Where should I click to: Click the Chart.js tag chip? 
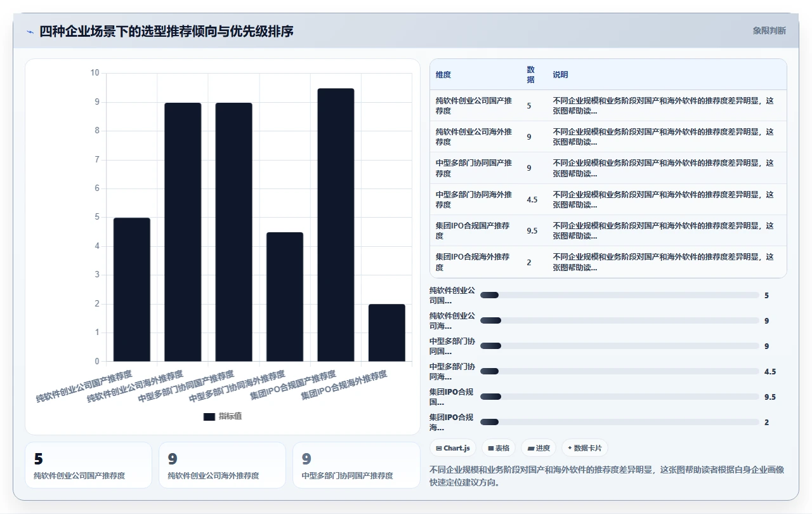click(x=453, y=448)
